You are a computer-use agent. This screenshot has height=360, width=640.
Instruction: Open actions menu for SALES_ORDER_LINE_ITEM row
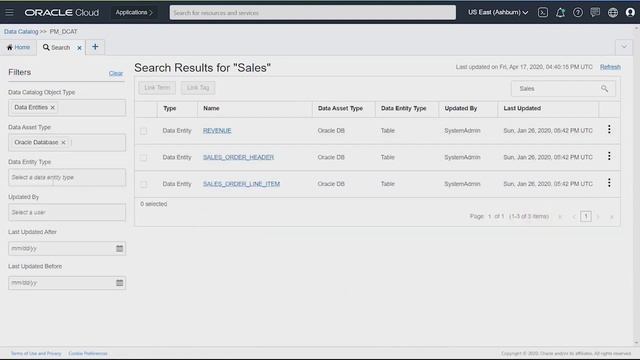(x=609, y=183)
